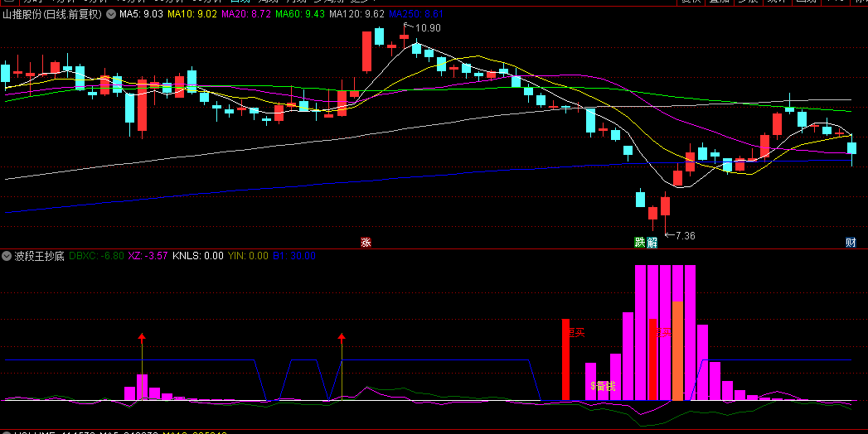Click the 10.90 high price label

427,27
